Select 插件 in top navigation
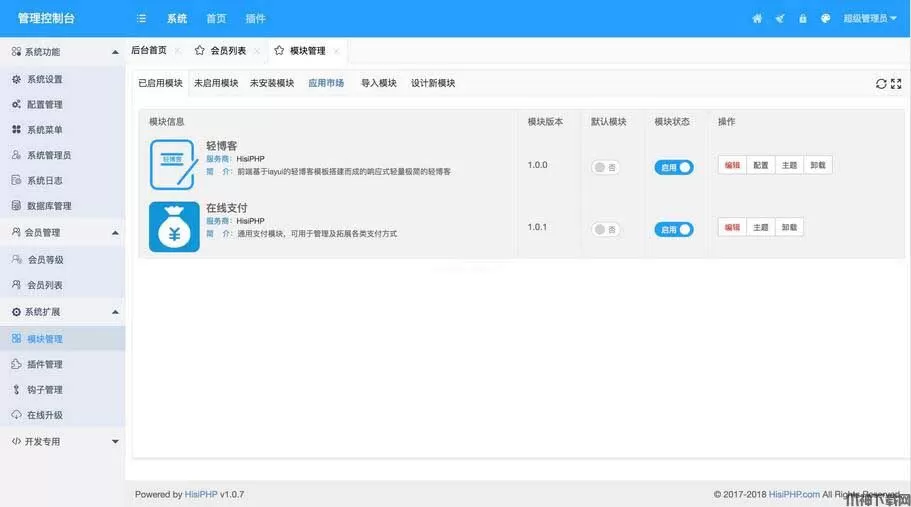Image resolution: width=911 pixels, height=507 pixels. pos(256,19)
